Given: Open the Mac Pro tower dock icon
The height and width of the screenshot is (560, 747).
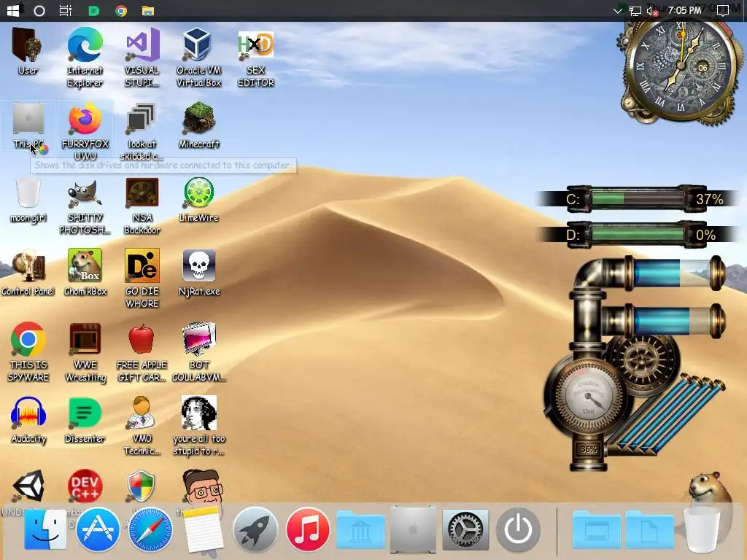Looking at the screenshot, I should (x=413, y=529).
